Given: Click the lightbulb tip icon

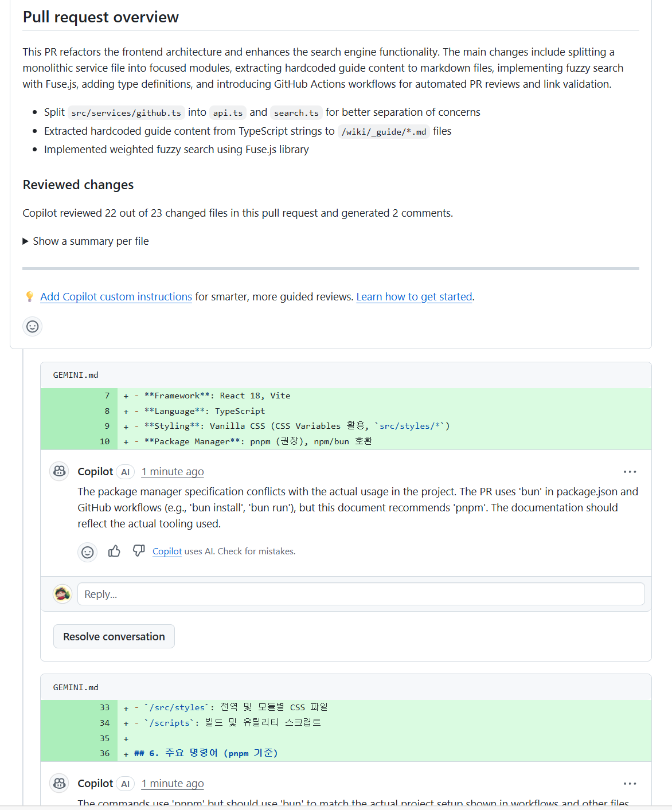Looking at the screenshot, I should point(30,296).
